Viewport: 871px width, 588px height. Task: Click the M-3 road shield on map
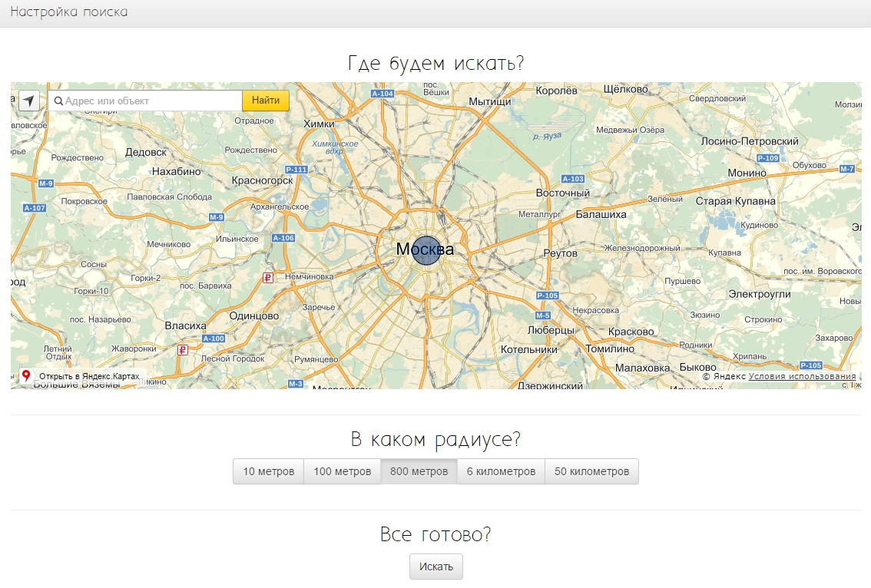point(296,384)
